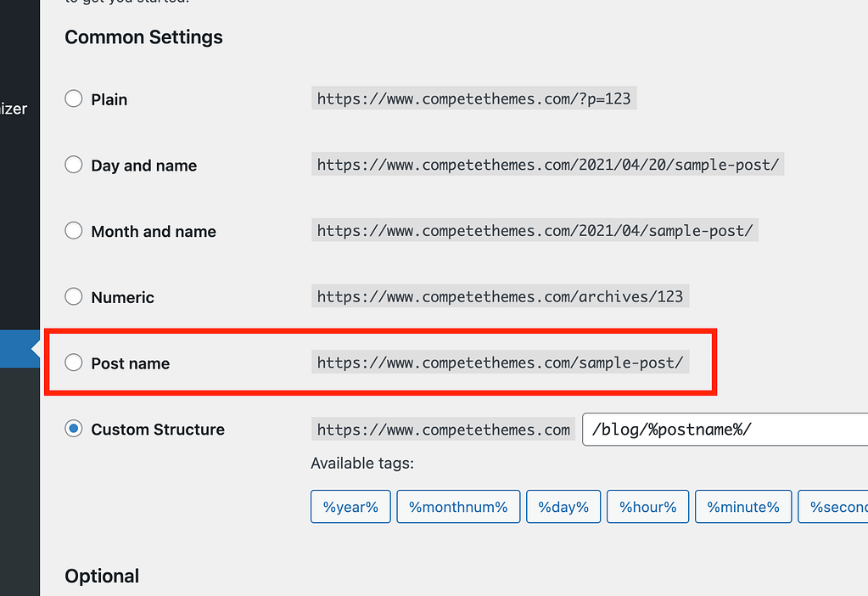Click the Post name sample-post example URL
The image size is (868, 596).
click(x=500, y=362)
